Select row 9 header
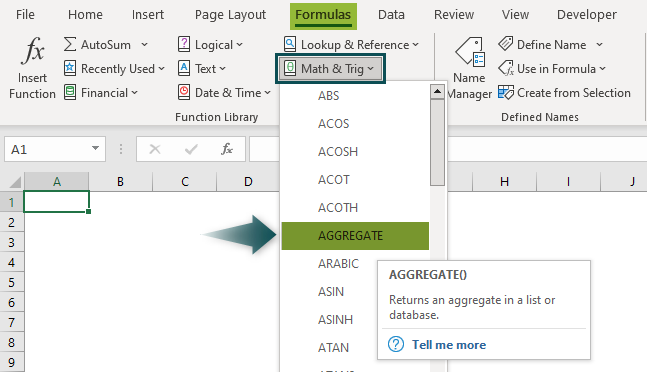647x372 pixels. [x=12, y=362]
